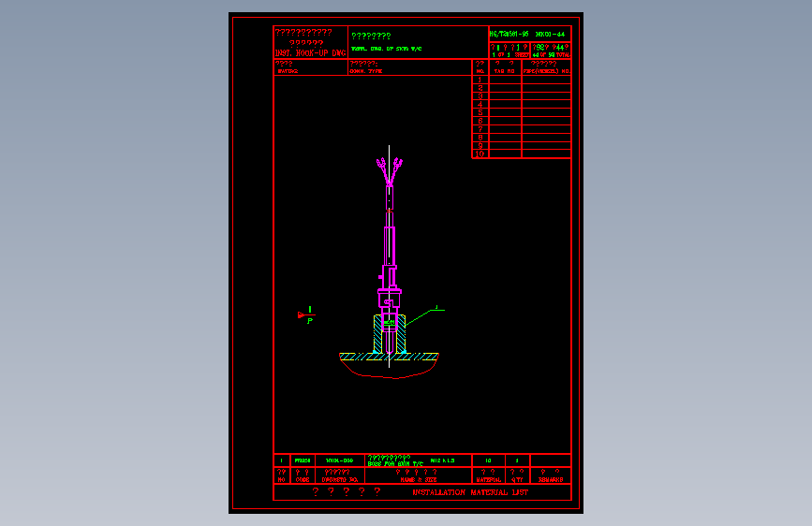Click the 'M12 X 1.5' size text
This screenshot has height=526, width=812.
[442, 460]
